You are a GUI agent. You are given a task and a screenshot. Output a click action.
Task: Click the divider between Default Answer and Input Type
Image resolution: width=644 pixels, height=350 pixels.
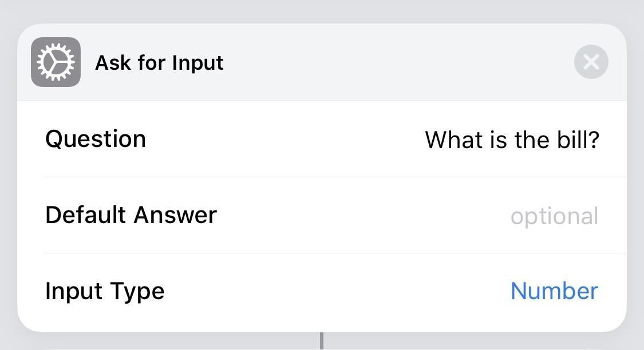(x=335, y=253)
